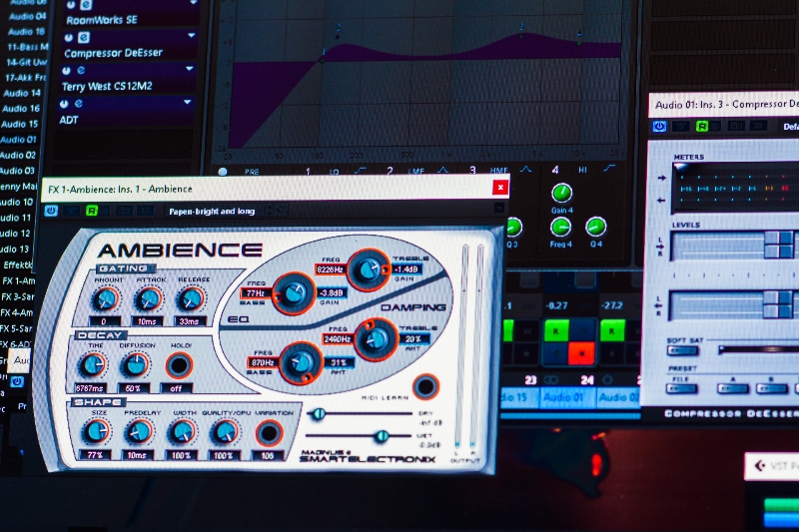Click the MIDI Learn button in Ambience

pyautogui.click(x=425, y=386)
